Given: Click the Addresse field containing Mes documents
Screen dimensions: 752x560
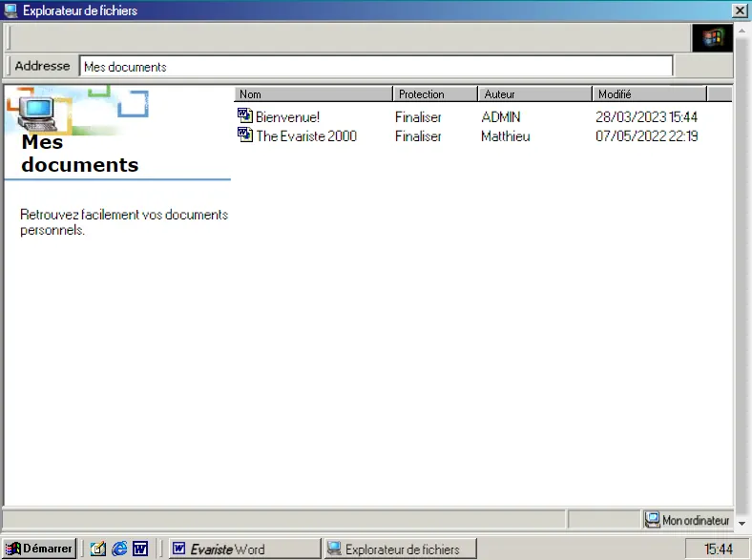Looking at the screenshot, I should coord(376,66).
